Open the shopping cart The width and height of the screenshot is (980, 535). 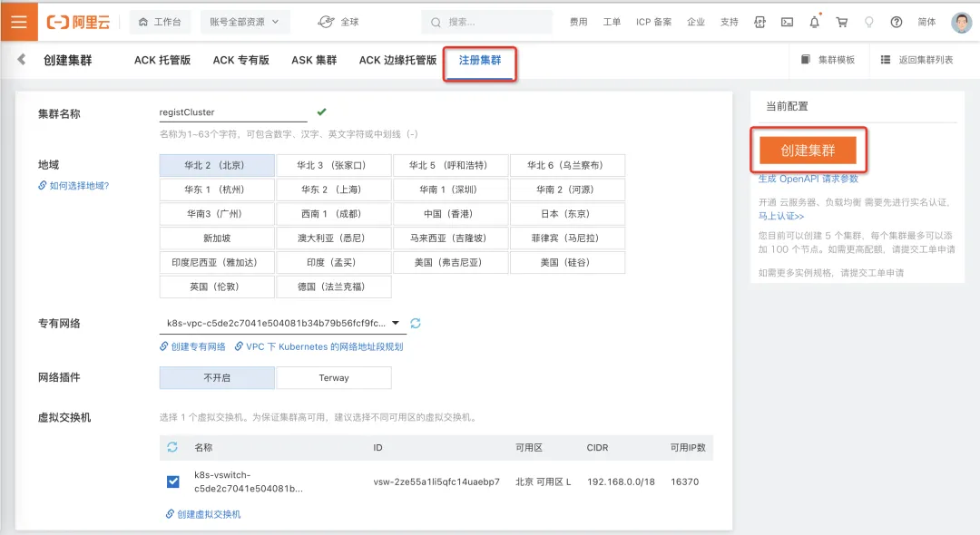[842, 22]
